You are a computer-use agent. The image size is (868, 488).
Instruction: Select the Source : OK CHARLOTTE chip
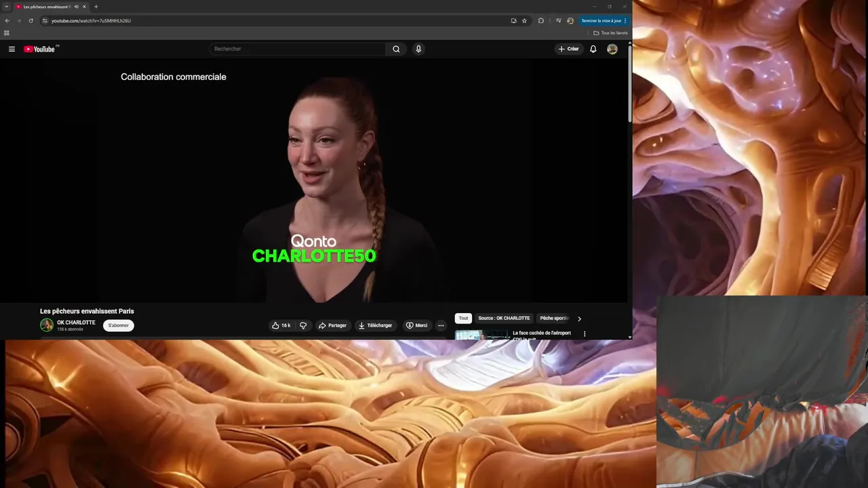(x=504, y=318)
